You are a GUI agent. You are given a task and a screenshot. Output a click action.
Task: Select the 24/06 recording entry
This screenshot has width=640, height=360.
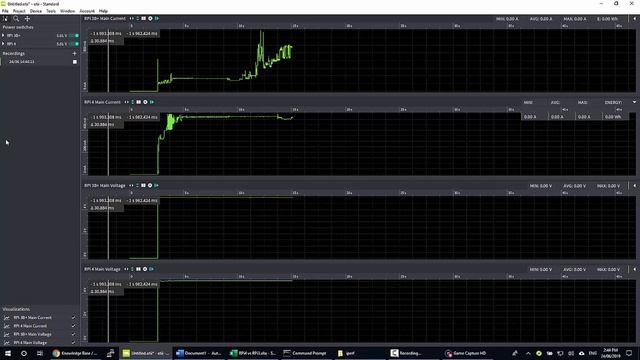coord(40,62)
